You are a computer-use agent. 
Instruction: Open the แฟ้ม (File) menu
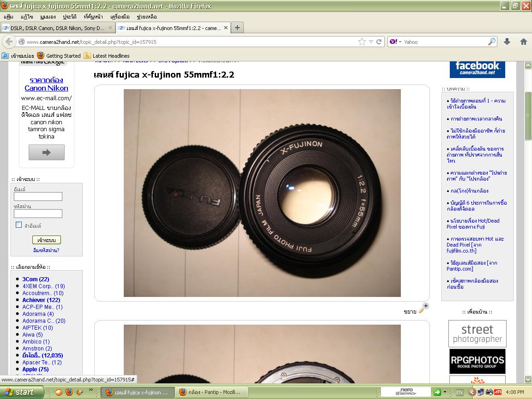pyautogui.click(x=8, y=17)
